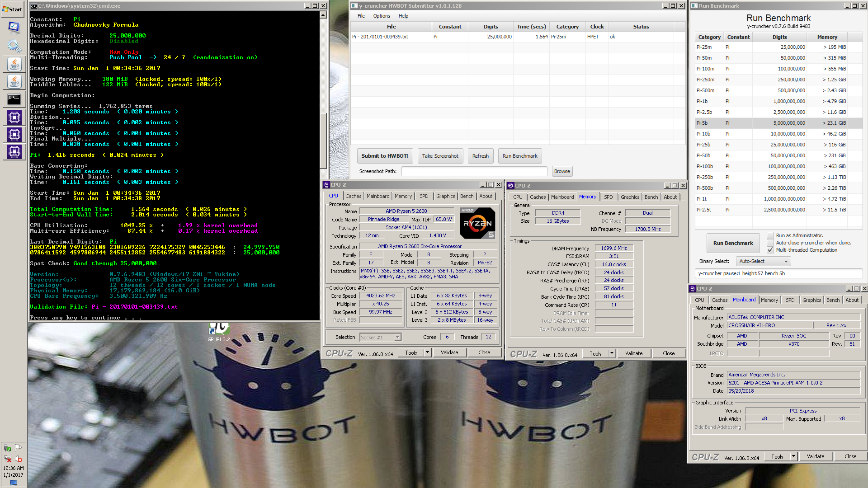
Task: Click Run Benchmark button next to Refresh
Action: tap(520, 156)
